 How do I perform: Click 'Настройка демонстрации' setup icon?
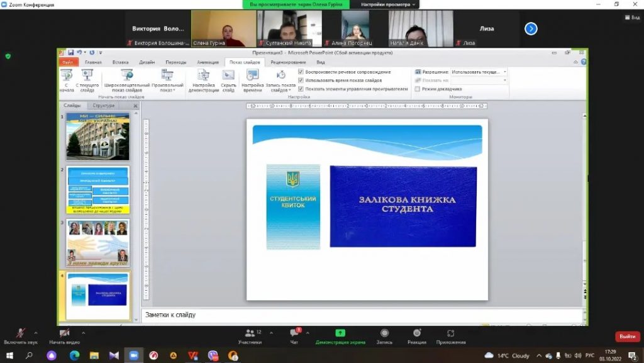pyautogui.click(x=204, y=76)
